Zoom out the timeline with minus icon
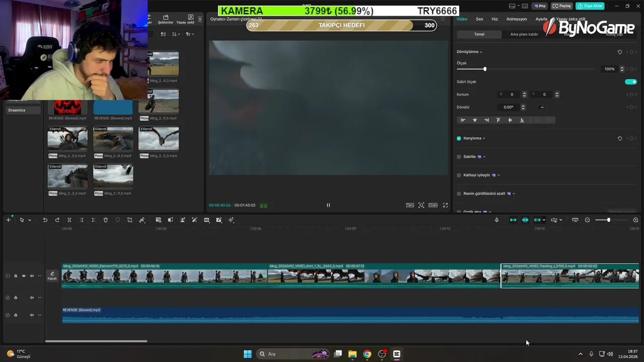Screen dimensions: 644x362 pos(587,220)
